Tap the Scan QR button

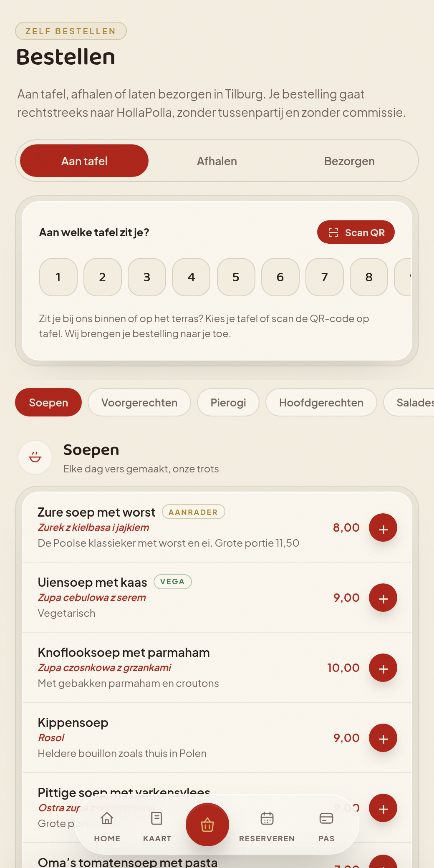tap(356, 232)
